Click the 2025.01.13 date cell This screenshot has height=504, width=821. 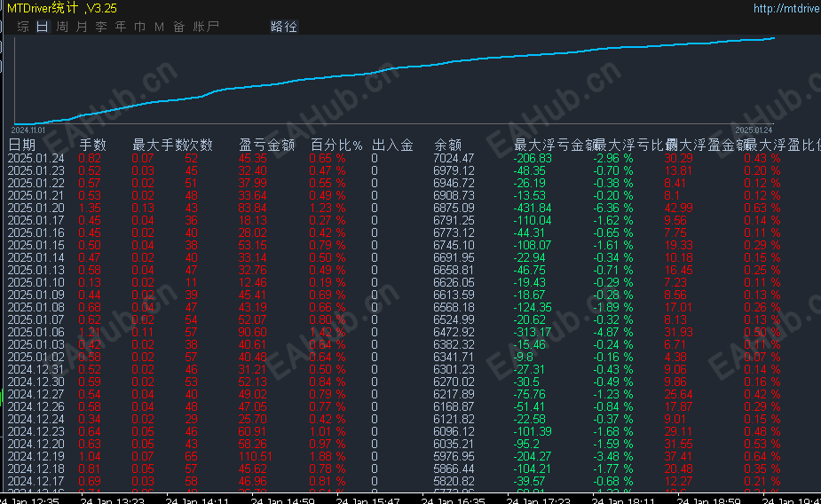click(x=36, y=270)
